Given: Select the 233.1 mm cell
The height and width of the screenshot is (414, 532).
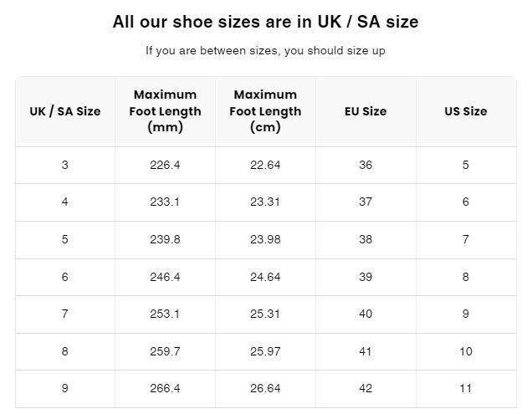Looking at the screenshot, I should click(165, 202).
